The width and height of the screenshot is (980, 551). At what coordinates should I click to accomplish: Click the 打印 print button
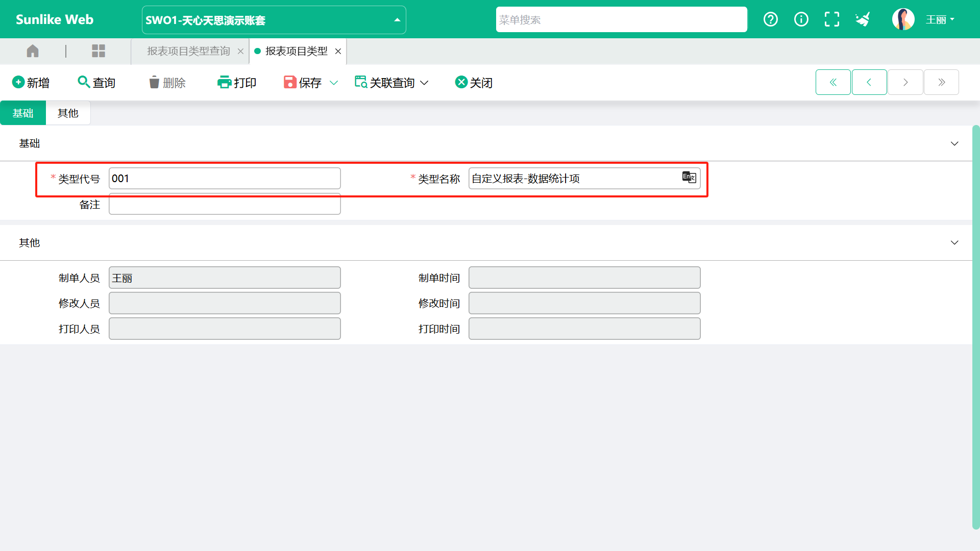click(x=237, y=83)
